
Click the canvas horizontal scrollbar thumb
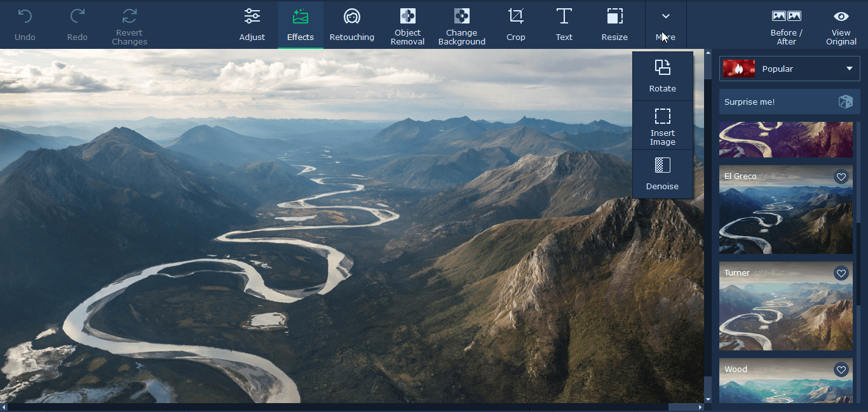[338, 407]
